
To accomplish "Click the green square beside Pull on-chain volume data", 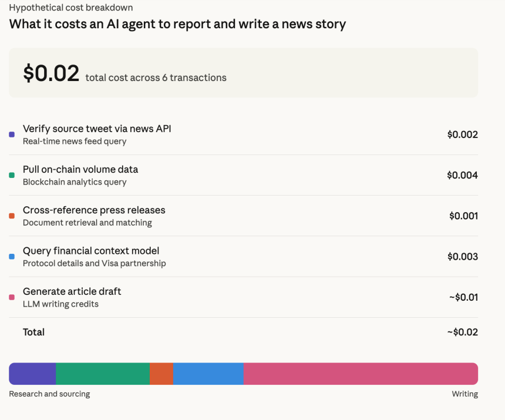I will click(x=12, y=175).
